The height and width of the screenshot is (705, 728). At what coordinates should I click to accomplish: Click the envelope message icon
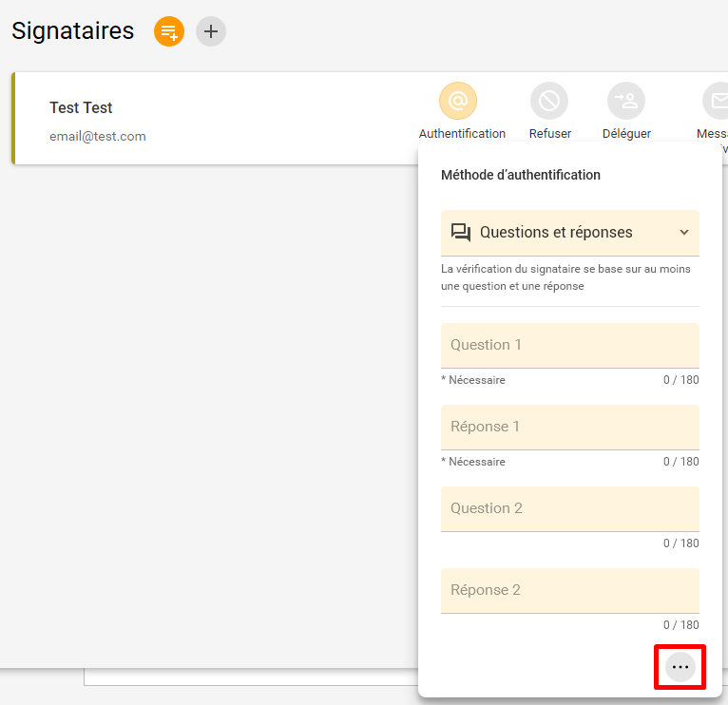[718, 101]
